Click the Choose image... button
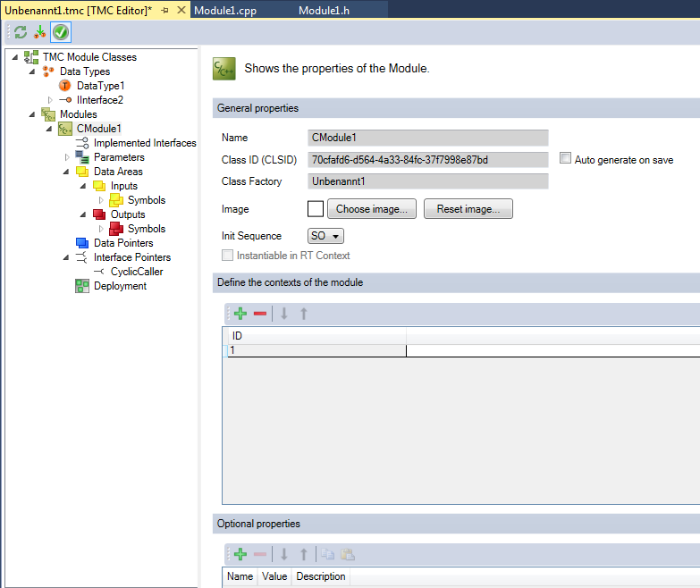The width and height of the screenshot is (700, 588). [x=372, y=209]
